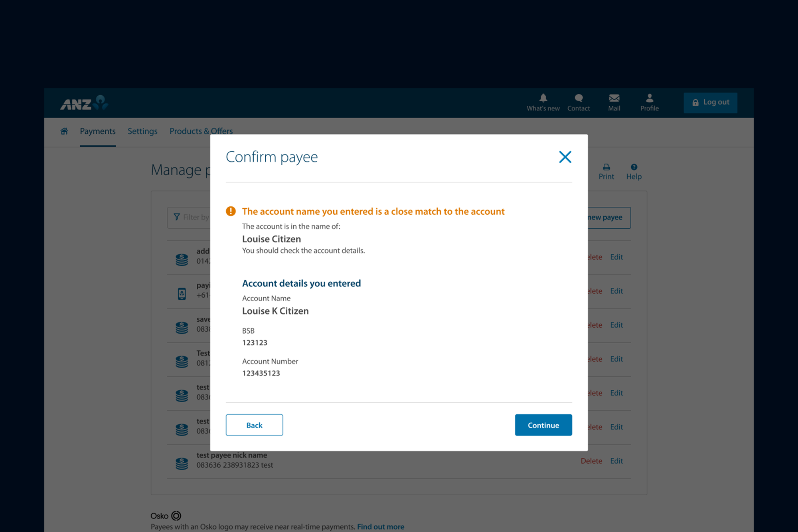Open the Settings tab
798x532 pixels.
pyautogui.click(x=142, y=131)
